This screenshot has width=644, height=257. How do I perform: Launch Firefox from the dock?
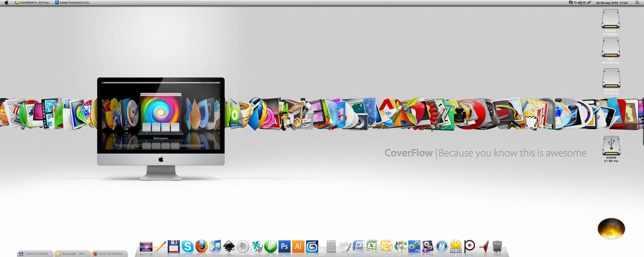click(x=201, y=247)
